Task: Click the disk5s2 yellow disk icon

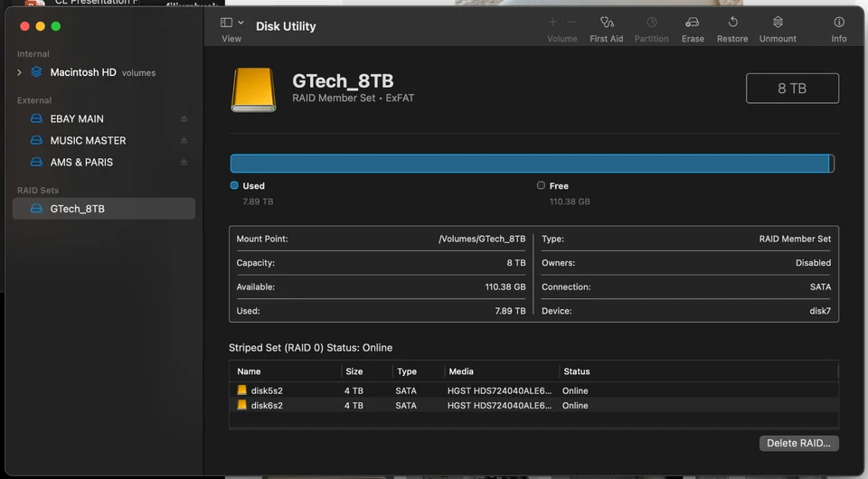Action: (x=242, y=390)
